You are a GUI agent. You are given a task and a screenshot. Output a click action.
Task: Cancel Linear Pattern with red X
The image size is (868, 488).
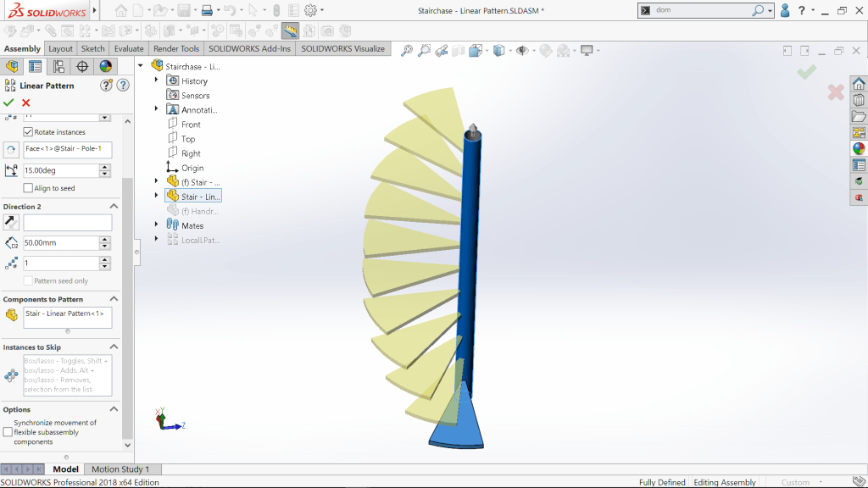[26, 103]
